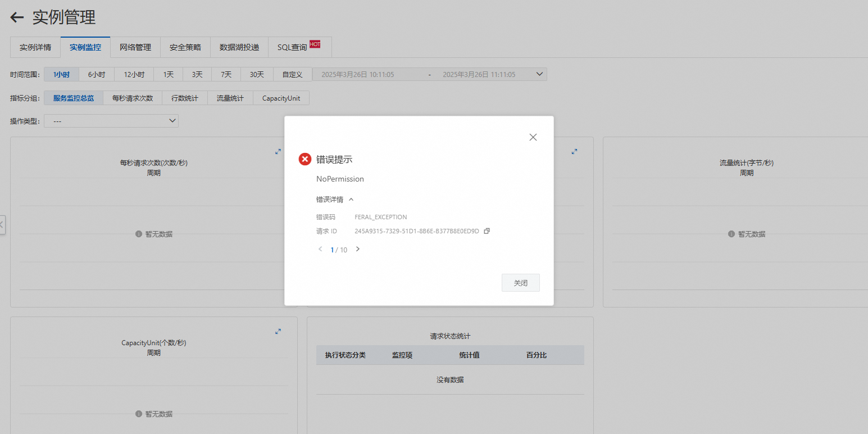Select the 每秒请求次数 metric group
Image resolution: width=868 pixels, height=434 pixels.
(x=133, y=98)
